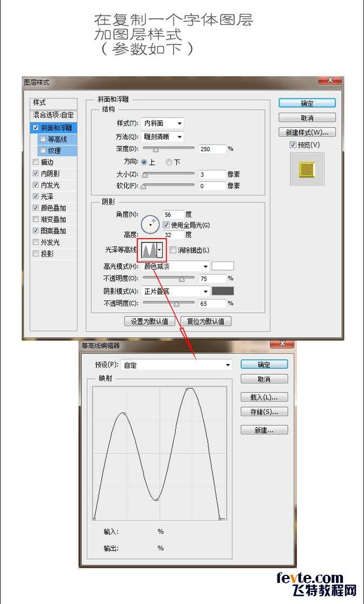Click the 复位为默认值 button

206,321
